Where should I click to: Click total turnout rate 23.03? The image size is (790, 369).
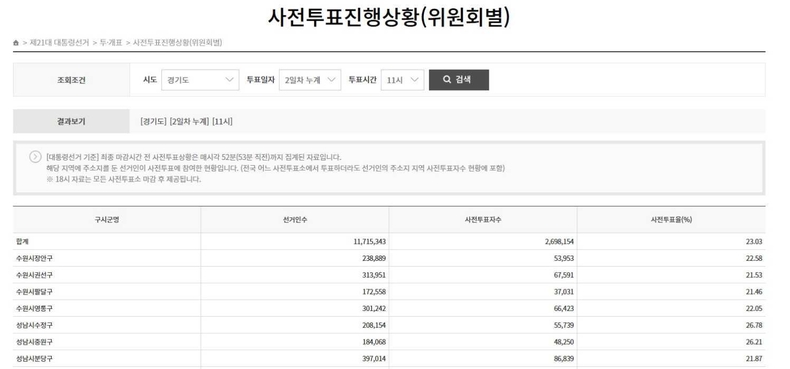(x=754, y=241)
